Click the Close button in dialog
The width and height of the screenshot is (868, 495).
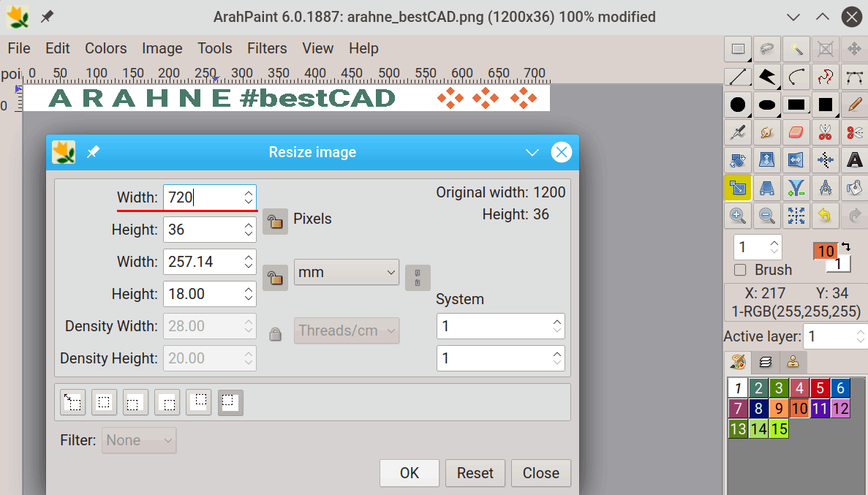pos(541,473)
